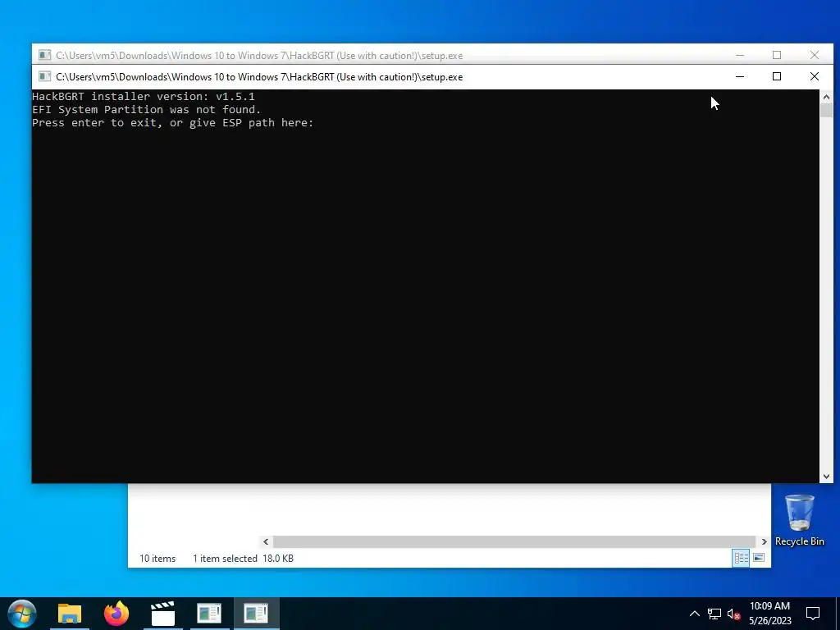Open File Explorer from the taskbar
Image resolution: width=840 pixels, height=630 pixels.
click(x=70, y=614)
